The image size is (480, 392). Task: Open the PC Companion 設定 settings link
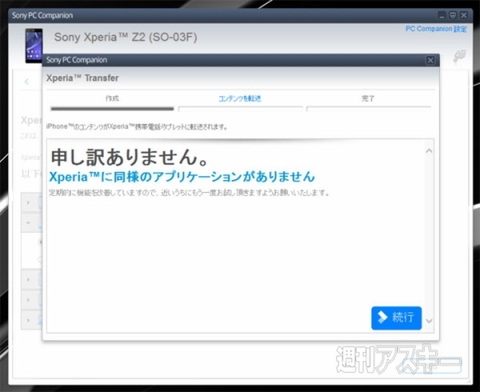pyautogui.click(x=436, y=29)
